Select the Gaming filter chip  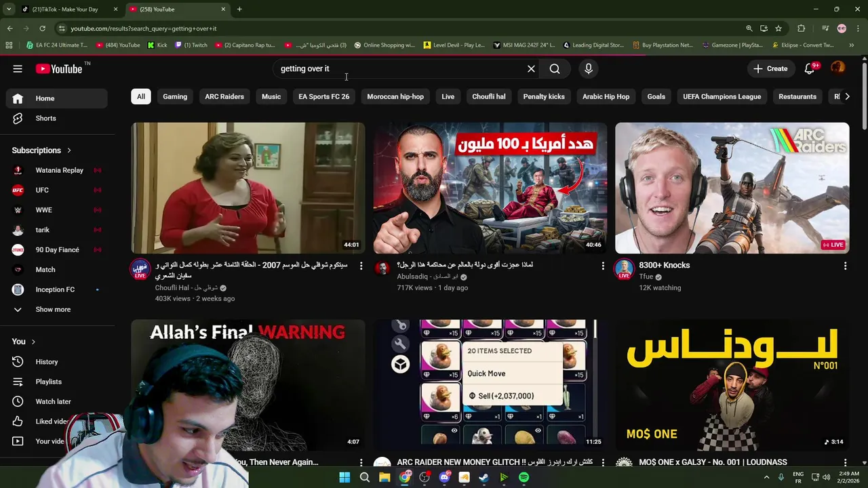pyautogui.click(x=175, y=96)
